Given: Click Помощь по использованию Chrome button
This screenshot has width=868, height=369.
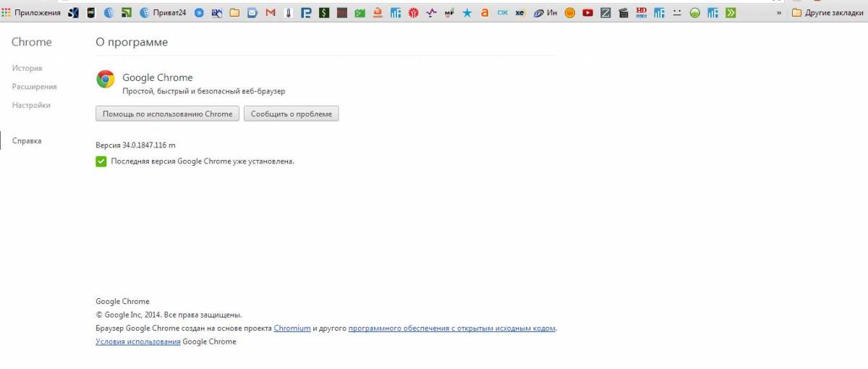Looking at the screenshot, I should tap(167, 114).
